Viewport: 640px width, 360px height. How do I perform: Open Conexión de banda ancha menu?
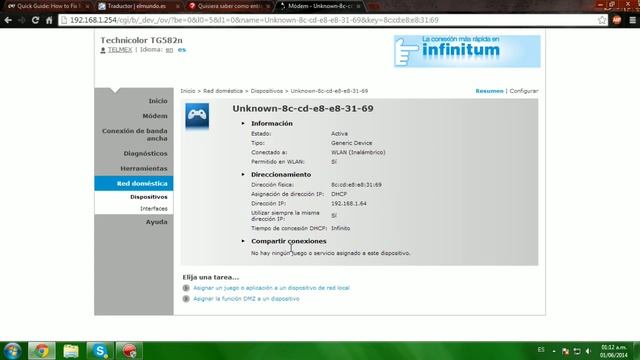pyautogui.click(x=135, y=135)
